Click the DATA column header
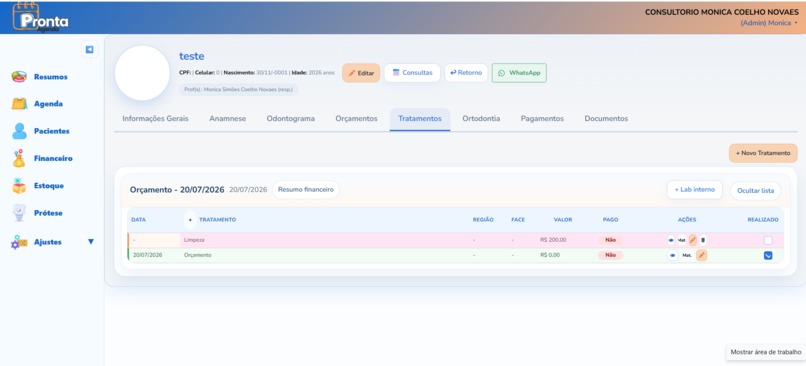 (139, 220)
